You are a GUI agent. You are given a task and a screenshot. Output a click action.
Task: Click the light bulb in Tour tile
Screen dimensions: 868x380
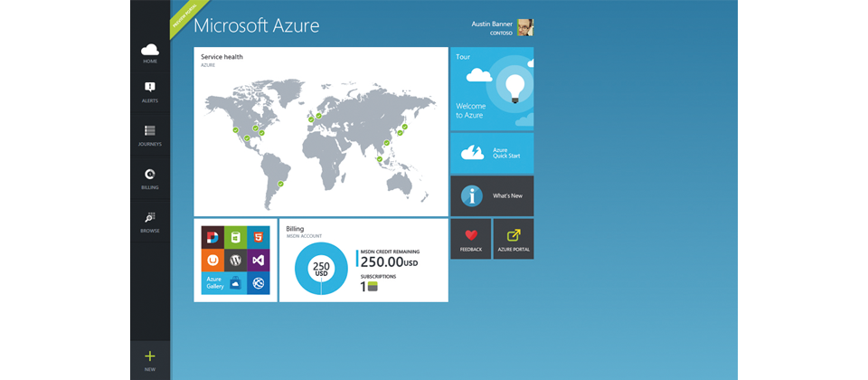(x=514, y=87)
